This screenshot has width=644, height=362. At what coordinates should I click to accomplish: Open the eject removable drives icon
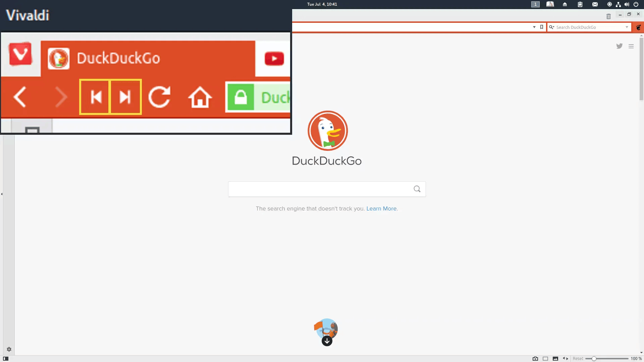(565, 4)
